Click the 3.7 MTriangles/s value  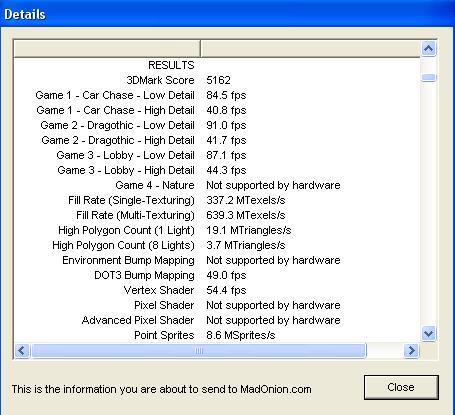click(x=246, y=245)
